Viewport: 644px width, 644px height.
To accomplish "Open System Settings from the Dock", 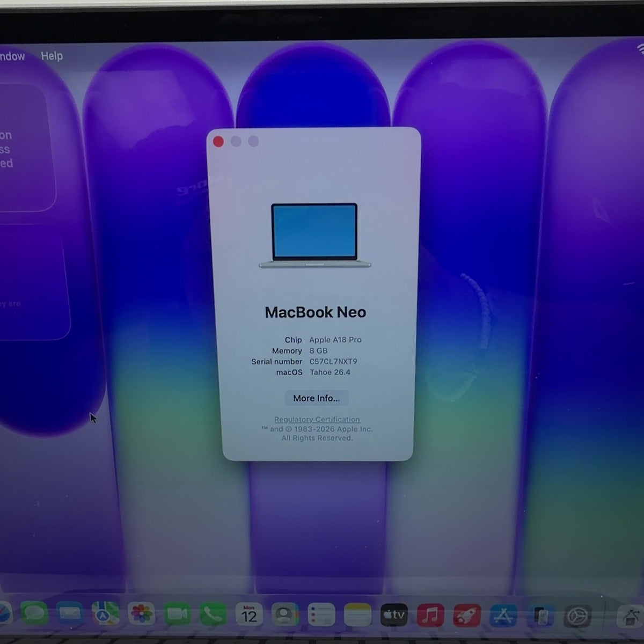I will [577, 617].
